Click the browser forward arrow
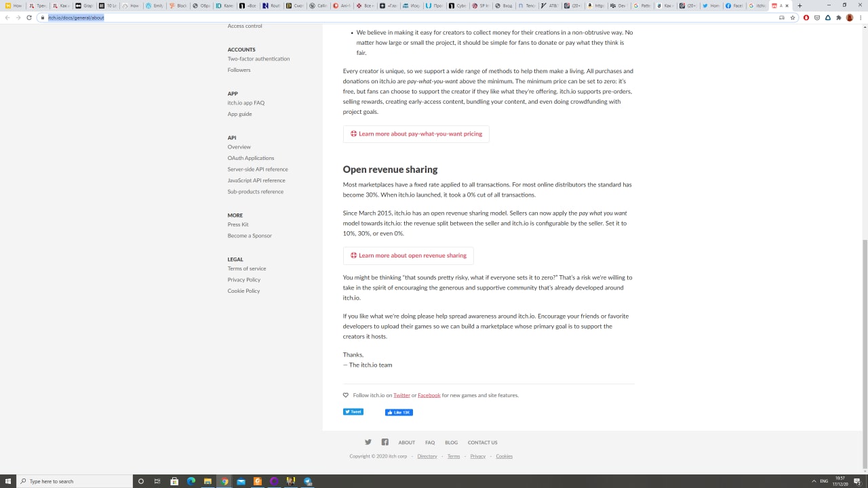868x488 pixels. coord(18,18)
